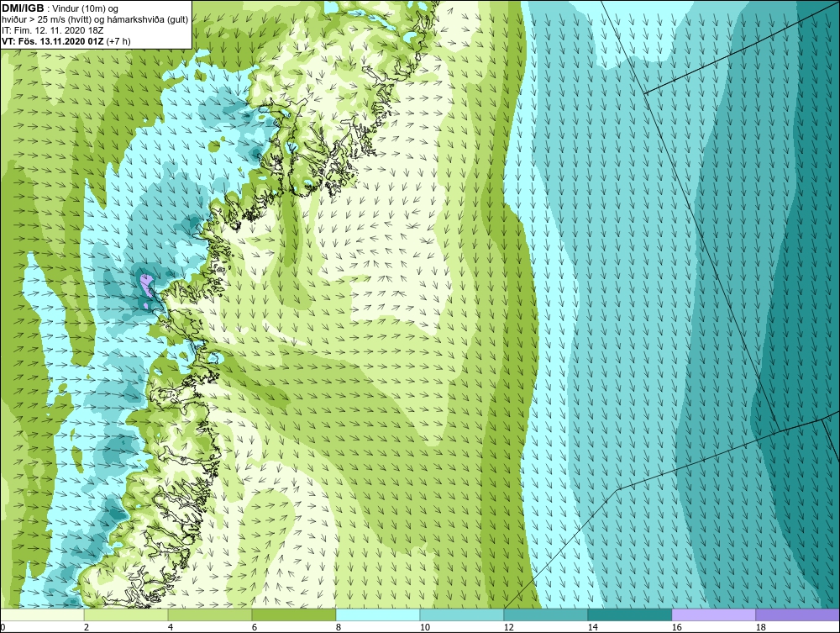The width and height of the screenshot is (840, 633).
Task: Click the 0–2 m/s pale cream legend swatch
Action: [x=42, y=615]
